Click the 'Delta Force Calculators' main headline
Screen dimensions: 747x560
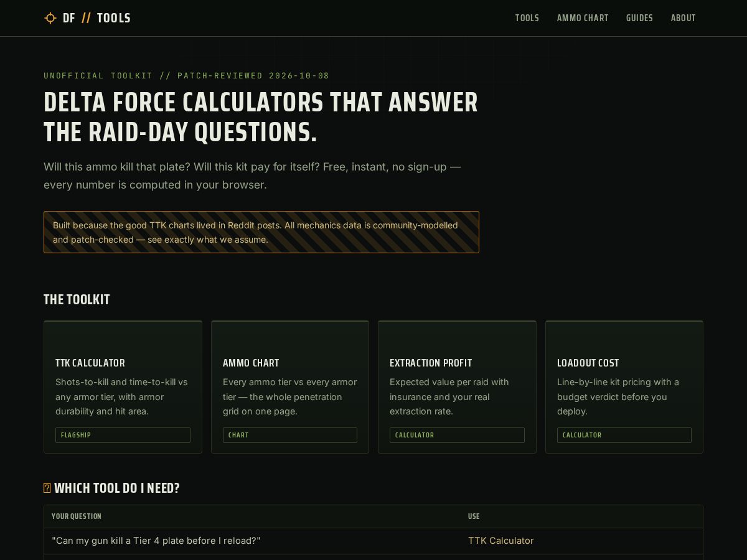pos(261,118)
